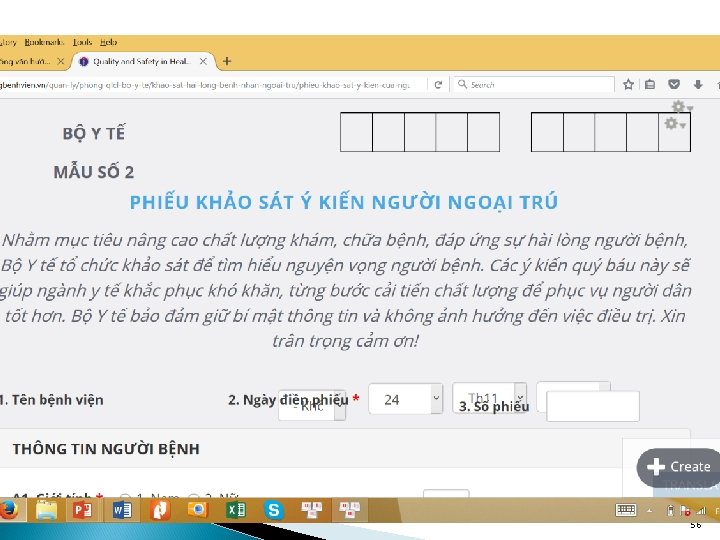Open the Action Center flag icon

[685, 510]
